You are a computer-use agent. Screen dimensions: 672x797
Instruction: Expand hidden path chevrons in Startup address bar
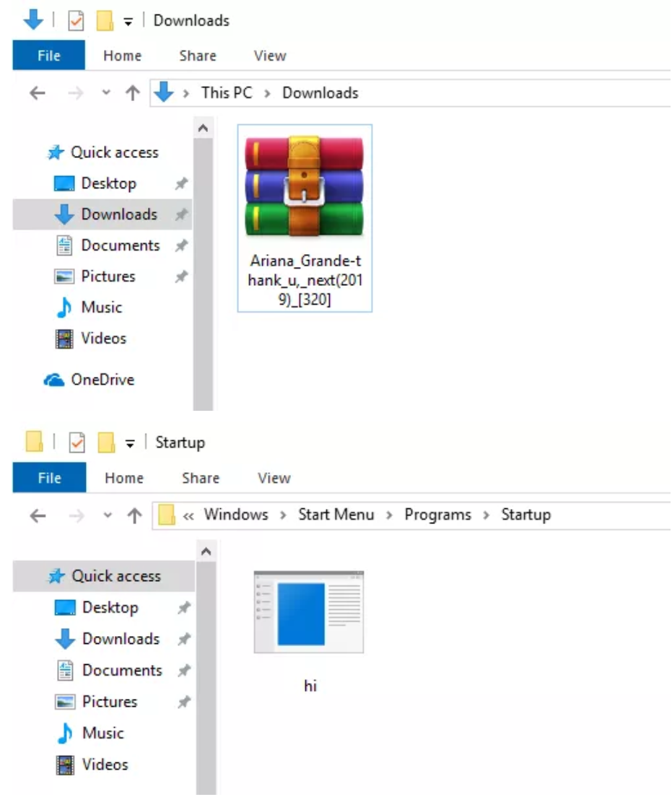coord(188,516)
